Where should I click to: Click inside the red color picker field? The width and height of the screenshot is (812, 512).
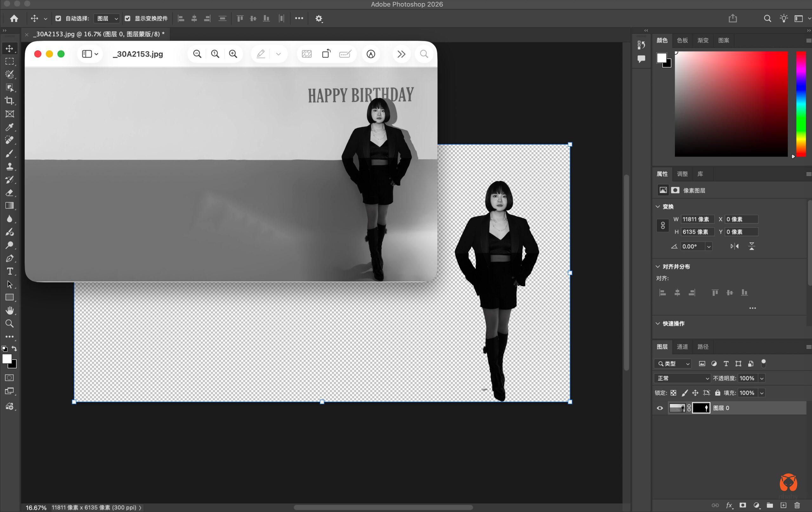tap(731, 104)
